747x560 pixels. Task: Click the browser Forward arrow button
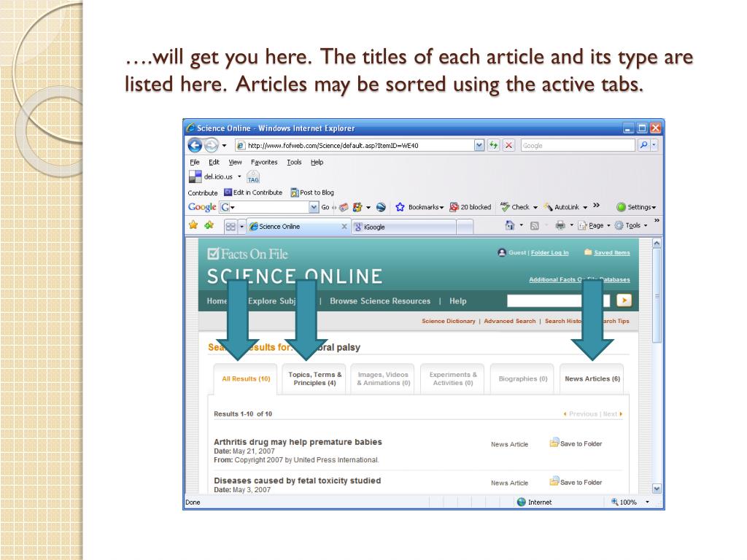[x=211, y=145]
